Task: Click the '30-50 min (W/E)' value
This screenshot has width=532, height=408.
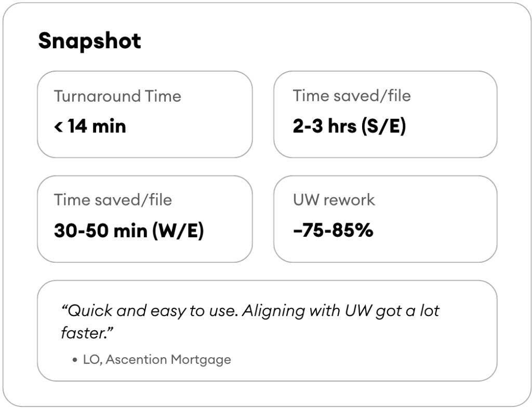Action: 129,231
